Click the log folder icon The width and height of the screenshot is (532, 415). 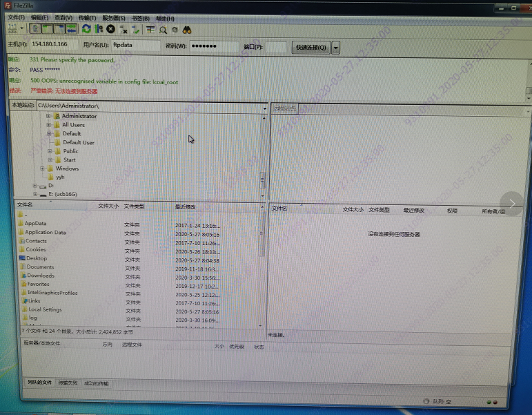tap(26, 318)
